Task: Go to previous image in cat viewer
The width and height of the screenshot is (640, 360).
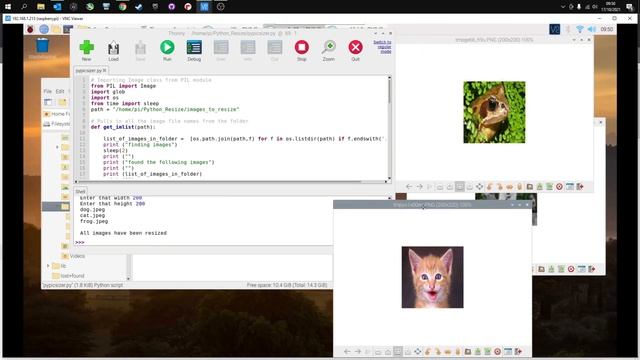Action: [347, 351]
